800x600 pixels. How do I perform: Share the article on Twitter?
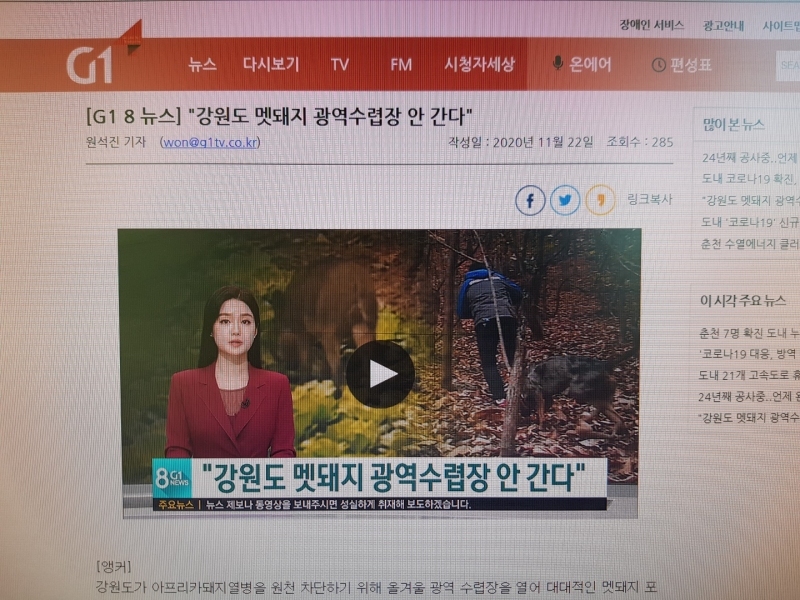click(x=565, y=201)
